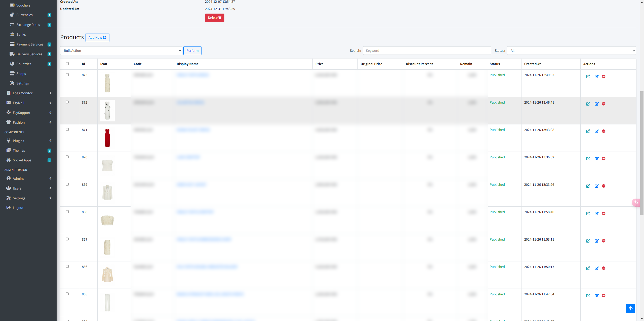Expand EzySupport menu
Viewport: 644px width, 321px height.
pos(28,113)
